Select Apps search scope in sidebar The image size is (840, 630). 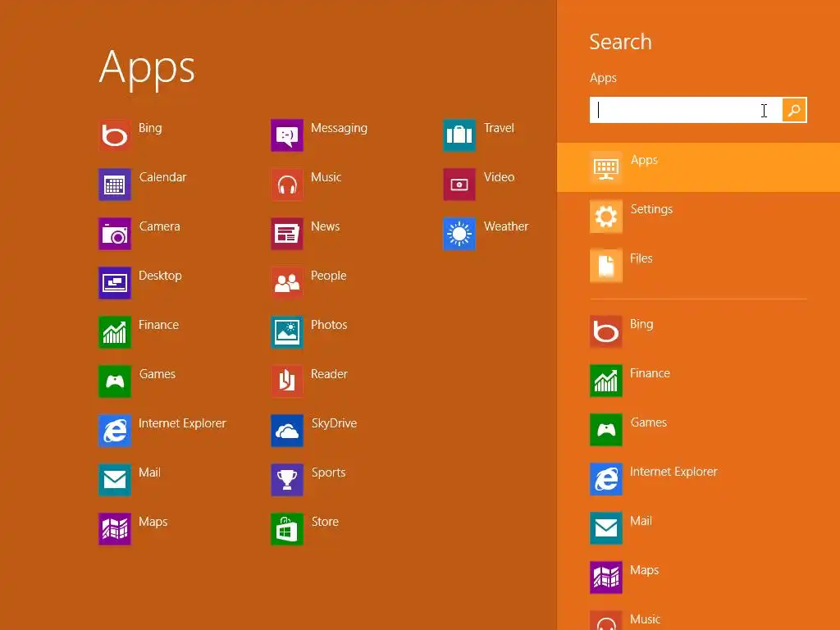coord(699,167)
